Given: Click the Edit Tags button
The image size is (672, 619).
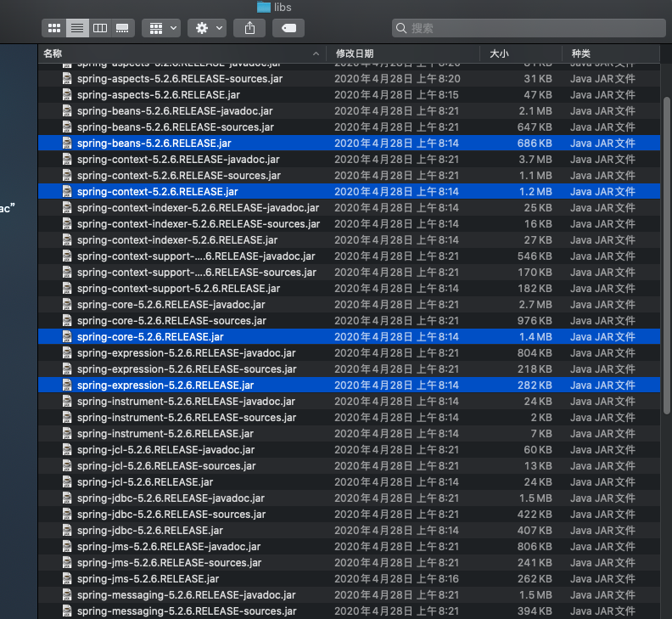Looking at the screenshot, I should tap(288, 28).
